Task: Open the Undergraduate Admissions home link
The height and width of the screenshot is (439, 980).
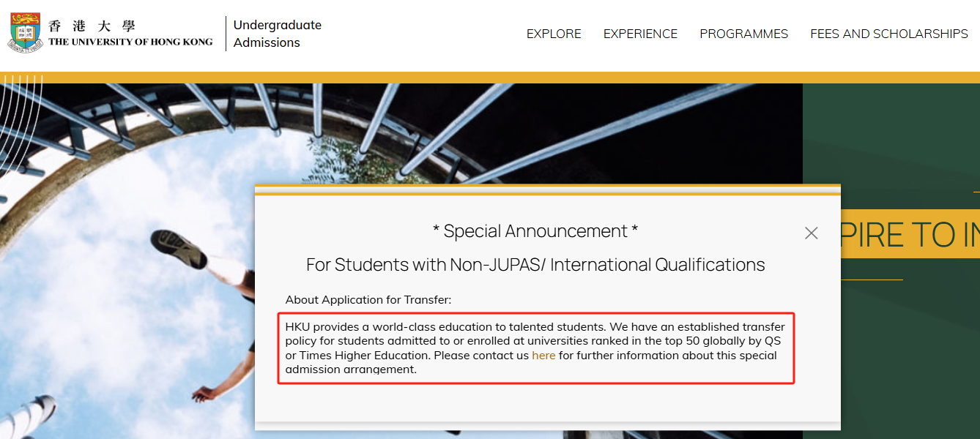Action: coord(277,34)
